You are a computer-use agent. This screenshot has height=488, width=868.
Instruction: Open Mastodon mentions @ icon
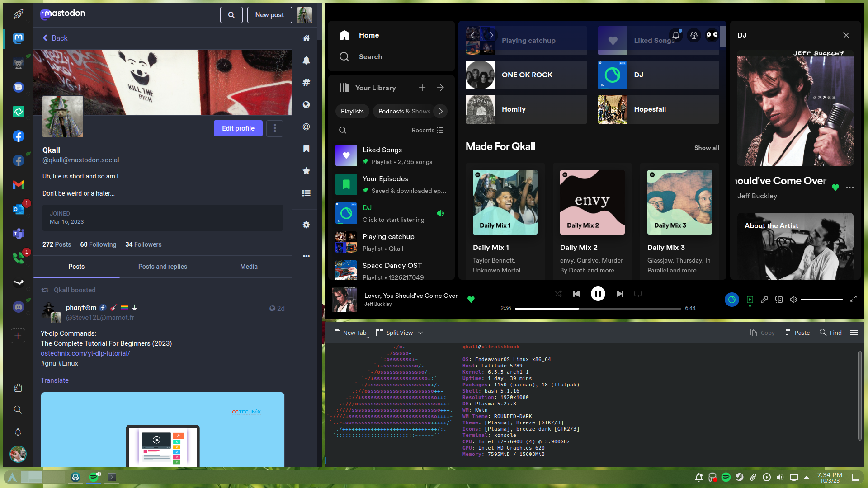pyautogui.click(x=306, y=127)
